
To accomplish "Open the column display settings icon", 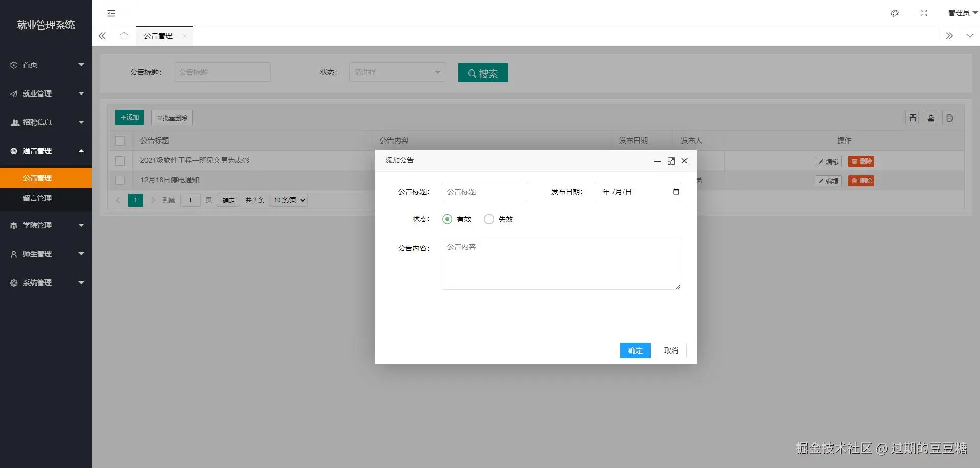I will pyautogui.click(x=912, y=118).
